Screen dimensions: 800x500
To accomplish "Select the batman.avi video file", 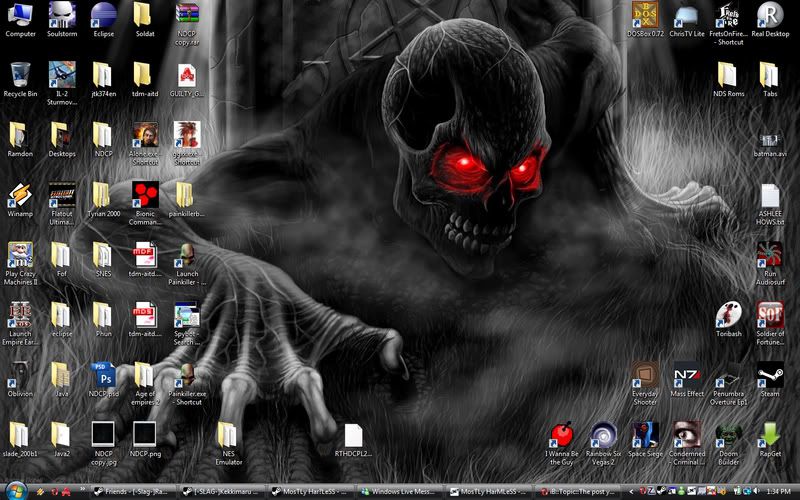I will click(770, 144).
